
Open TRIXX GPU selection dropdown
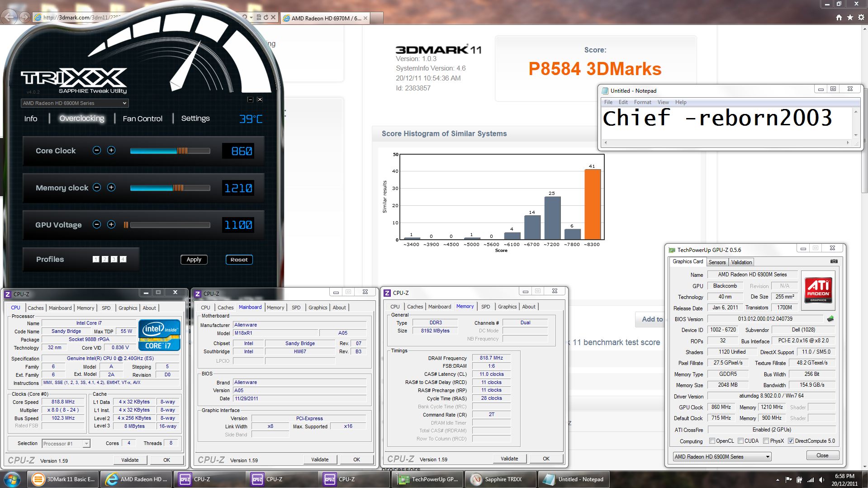[75, 103]
